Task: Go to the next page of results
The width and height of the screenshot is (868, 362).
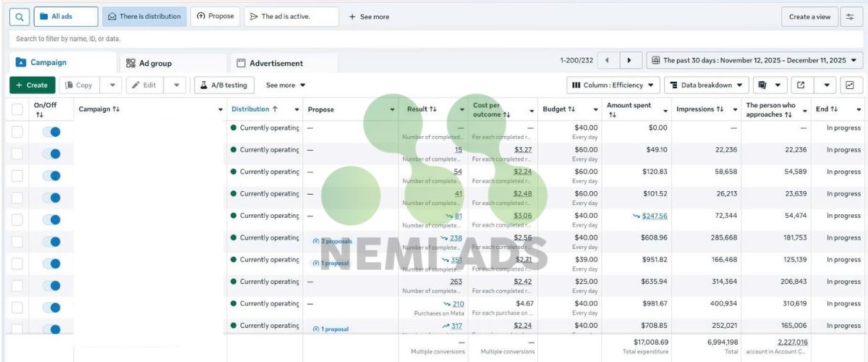Action: coord(630,62)
